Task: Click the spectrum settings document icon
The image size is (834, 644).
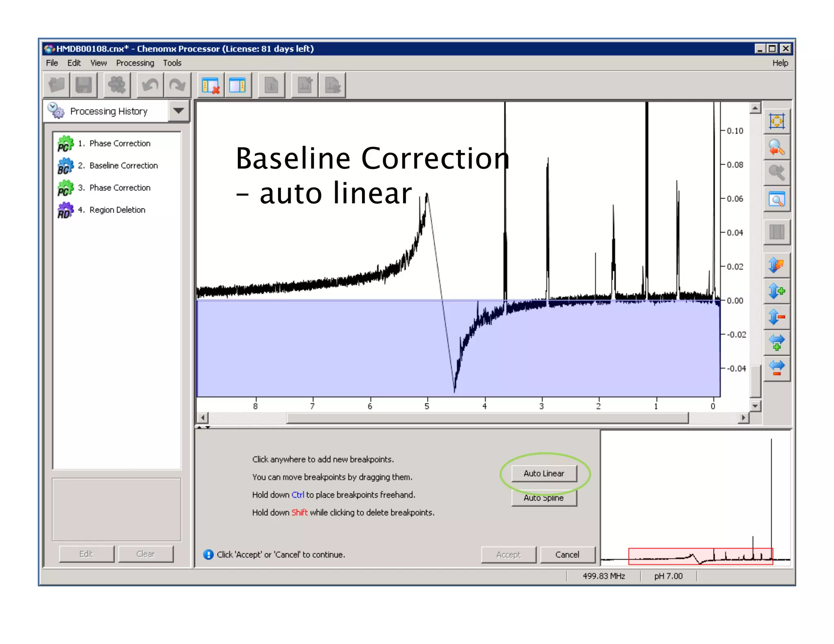Action: pyautogui.click(x=332, y=85)
